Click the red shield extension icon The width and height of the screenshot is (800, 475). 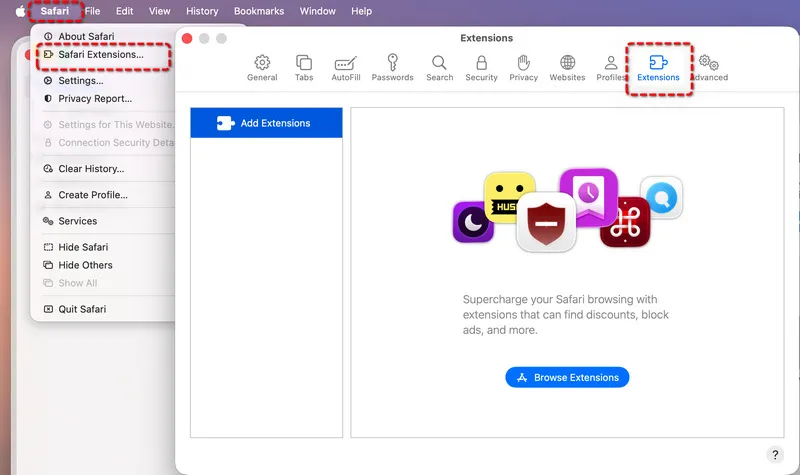point(546,222)
